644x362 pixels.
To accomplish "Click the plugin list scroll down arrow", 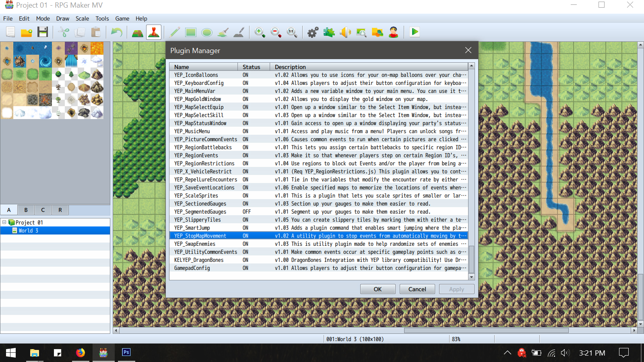I will pyautogui.click(x=471, y=277).
